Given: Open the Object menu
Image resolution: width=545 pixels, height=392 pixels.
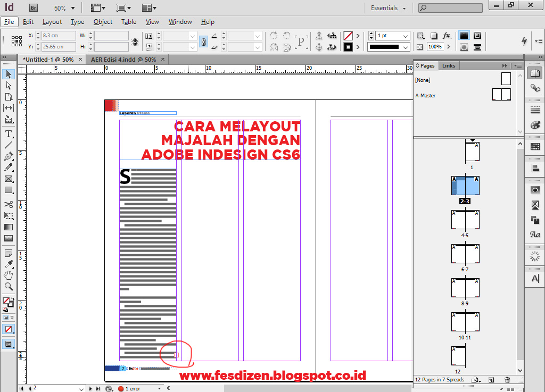Looking at the screenshot, I should pyautogui.click(x=103, y=21).
